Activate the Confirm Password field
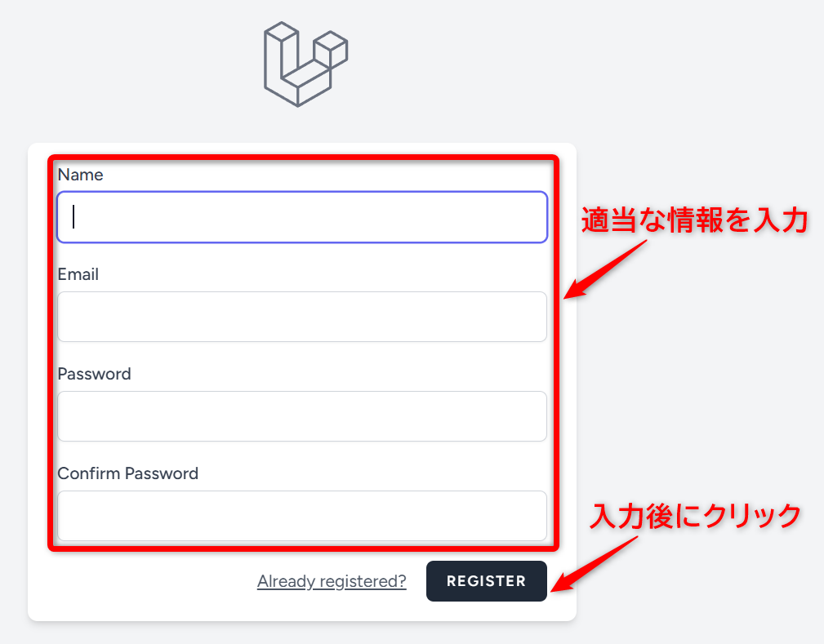The width and height of the screenshot is (824, 644). 302,516
